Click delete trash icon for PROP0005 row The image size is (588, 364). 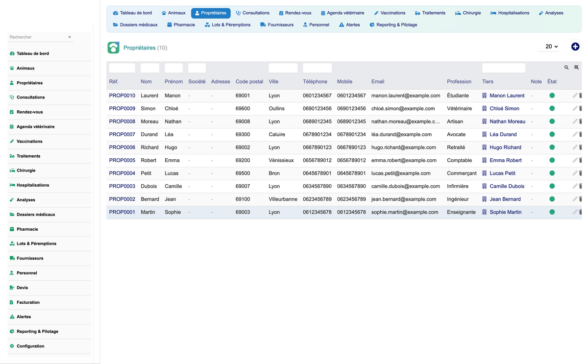581,160
